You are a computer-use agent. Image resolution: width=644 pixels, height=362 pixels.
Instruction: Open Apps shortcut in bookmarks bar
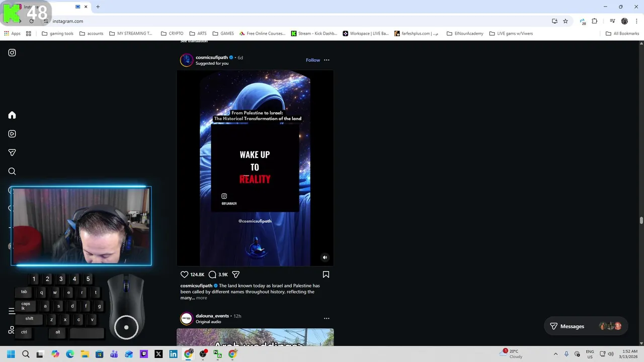pyautogui.click(x=12, y=34)
